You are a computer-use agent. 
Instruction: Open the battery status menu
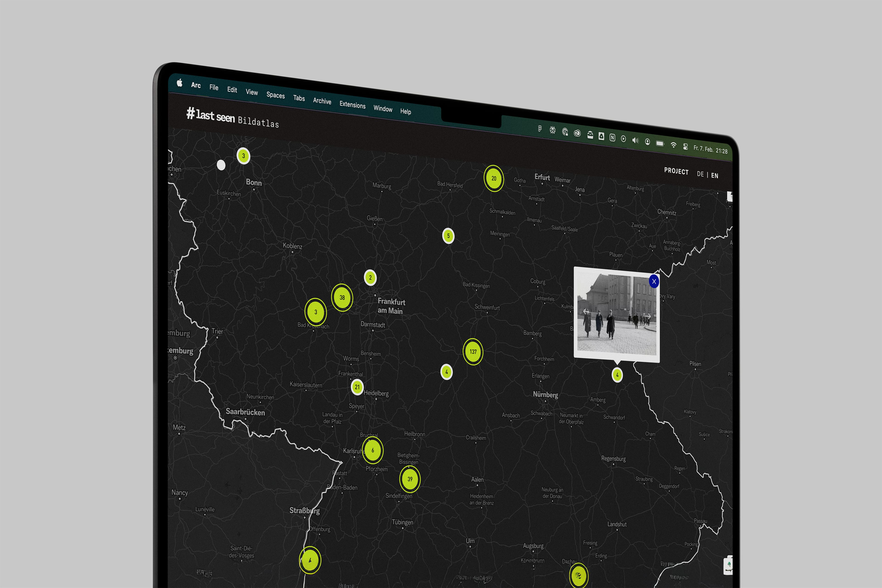(x=660, y=143)
